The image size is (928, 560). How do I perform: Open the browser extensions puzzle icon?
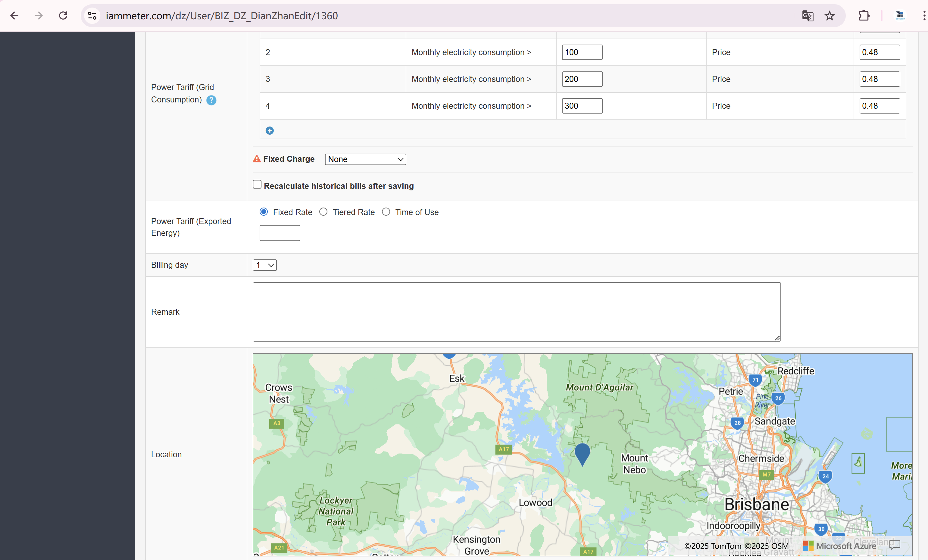click(864, 15)
